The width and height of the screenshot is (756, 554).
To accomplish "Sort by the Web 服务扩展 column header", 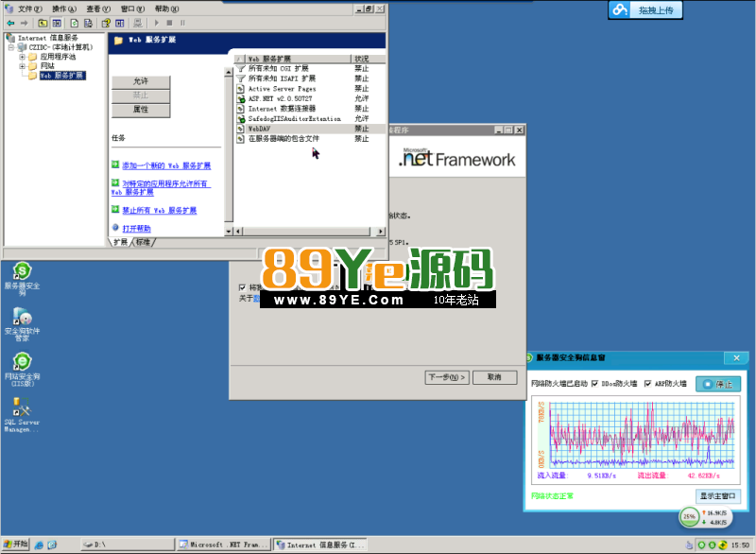I will click(299, 59).
